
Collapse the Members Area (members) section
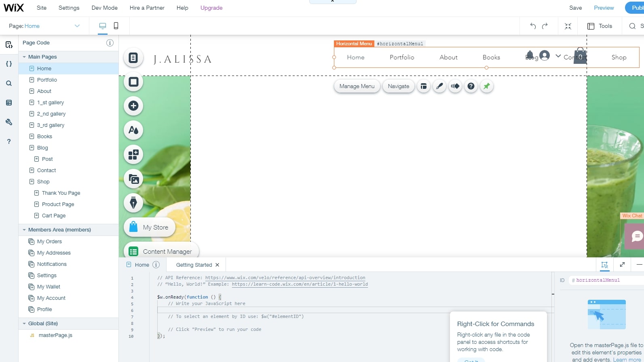24,230
